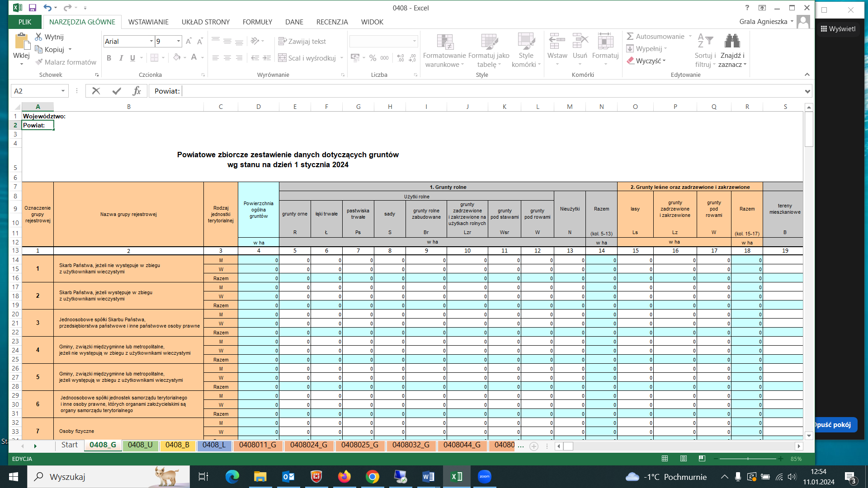Click the Conditional Formatting icon

(x=444, y=42)
